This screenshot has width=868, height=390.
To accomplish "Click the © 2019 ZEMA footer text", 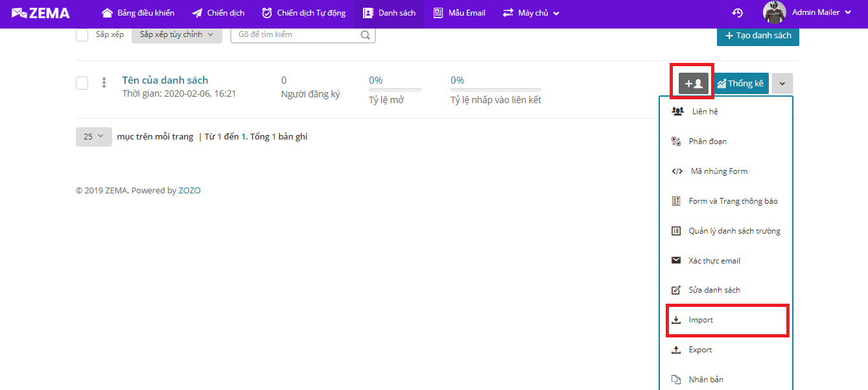I will point(138,191).
